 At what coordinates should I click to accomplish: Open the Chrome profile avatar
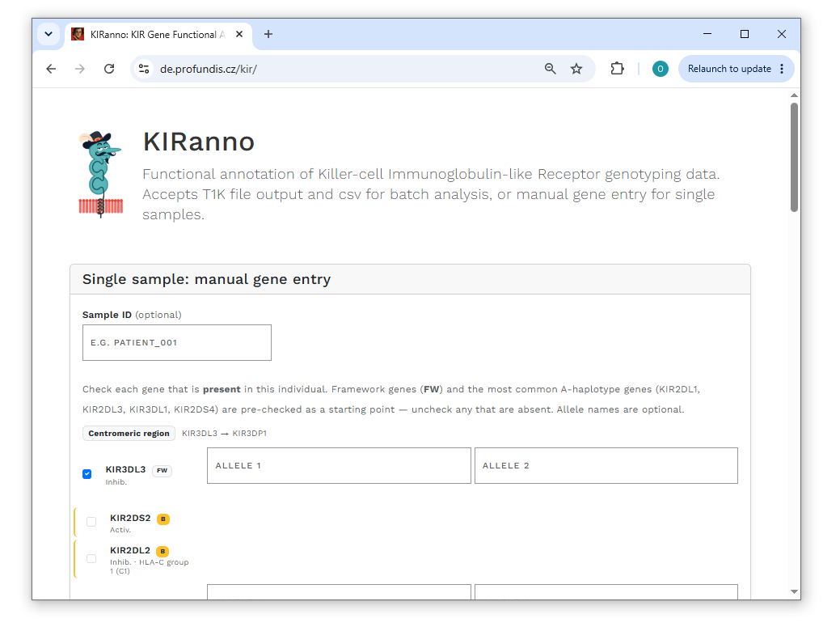pyautogui.click(x=660, y=69)
